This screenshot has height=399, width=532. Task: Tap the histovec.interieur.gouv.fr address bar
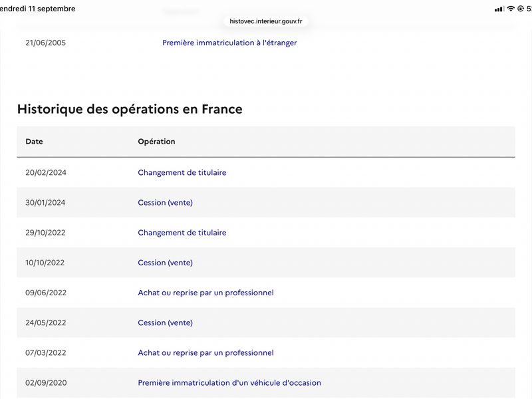pos(265,21)
